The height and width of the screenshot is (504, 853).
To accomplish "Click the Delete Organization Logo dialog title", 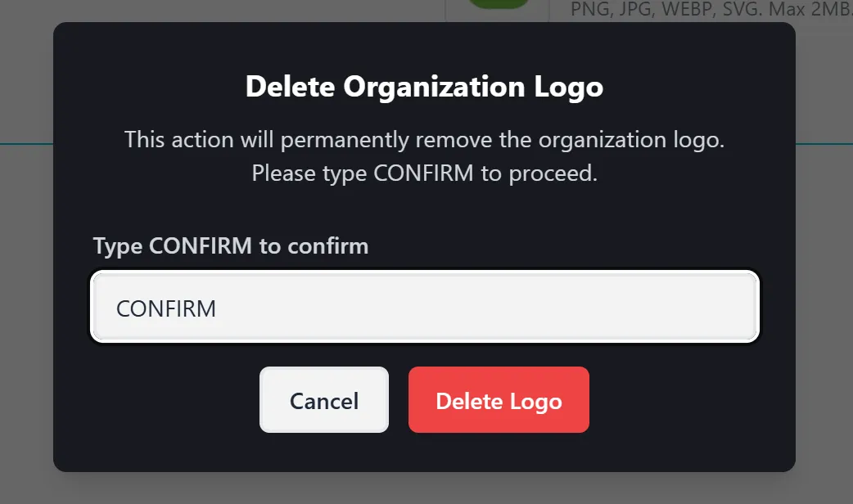I will 423,86.
